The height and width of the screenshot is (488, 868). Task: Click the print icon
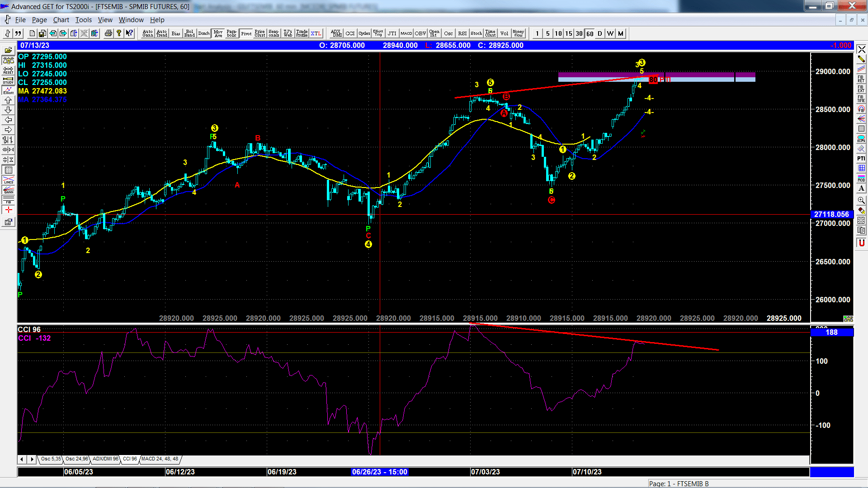coord(108,33)
